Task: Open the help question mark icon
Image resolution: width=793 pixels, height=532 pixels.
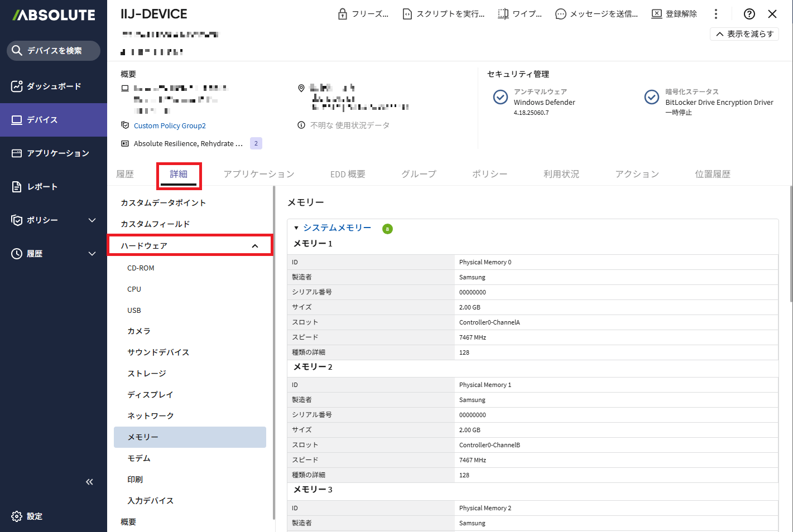Action: click(x=749, y=14)
